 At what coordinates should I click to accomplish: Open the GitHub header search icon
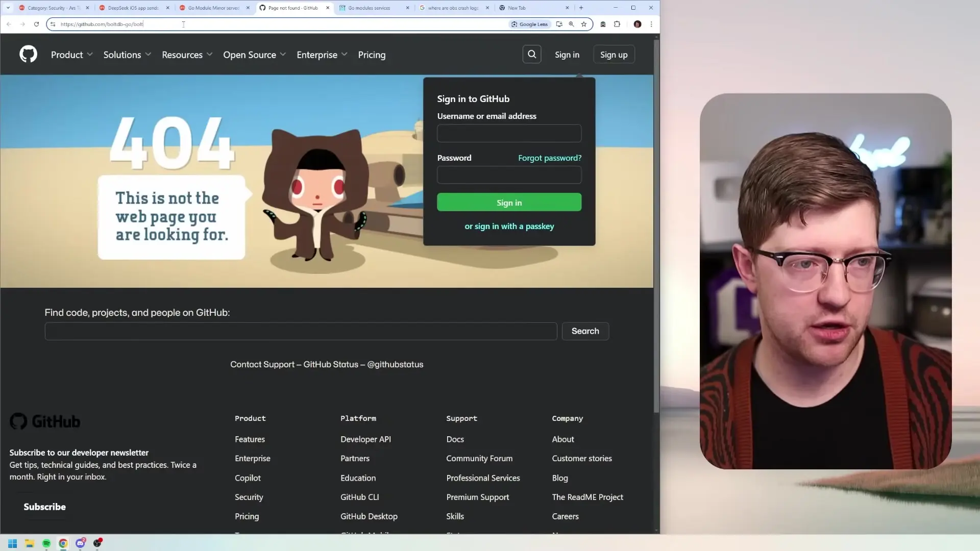coord(532,54)
